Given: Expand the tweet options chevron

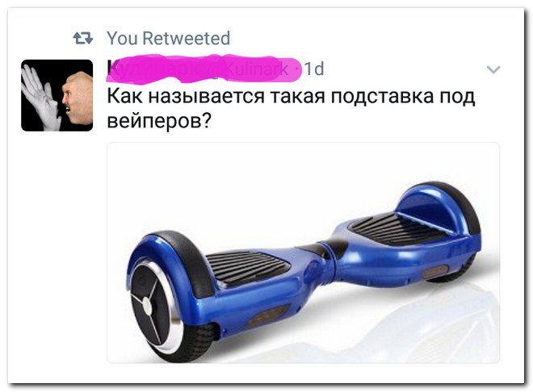Looking at the screenshot, I should 493,69.
